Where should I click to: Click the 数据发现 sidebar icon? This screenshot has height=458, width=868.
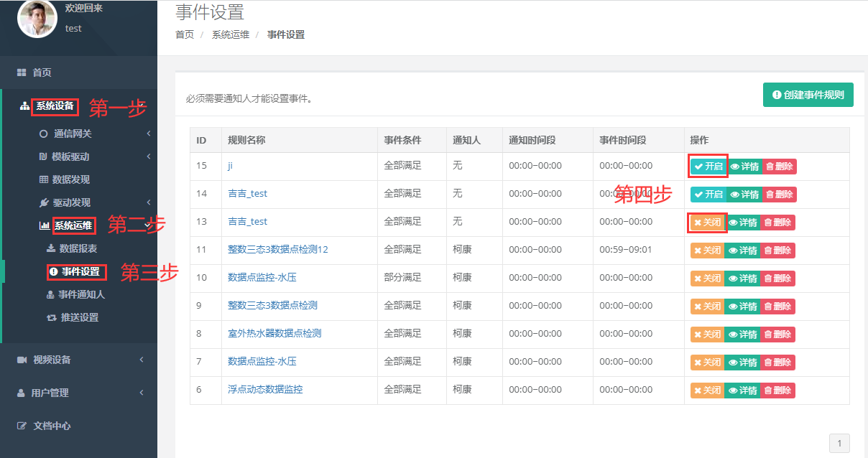pos(43,180)
